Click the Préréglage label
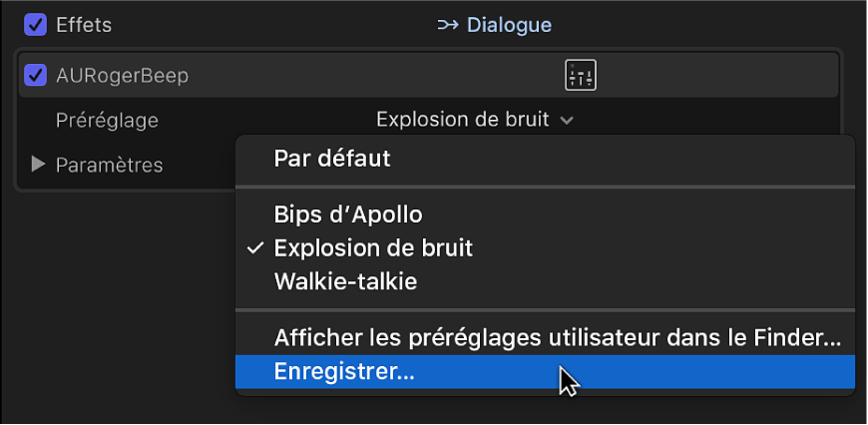Viewport: 868px width, 425px height. click(107, 120)
